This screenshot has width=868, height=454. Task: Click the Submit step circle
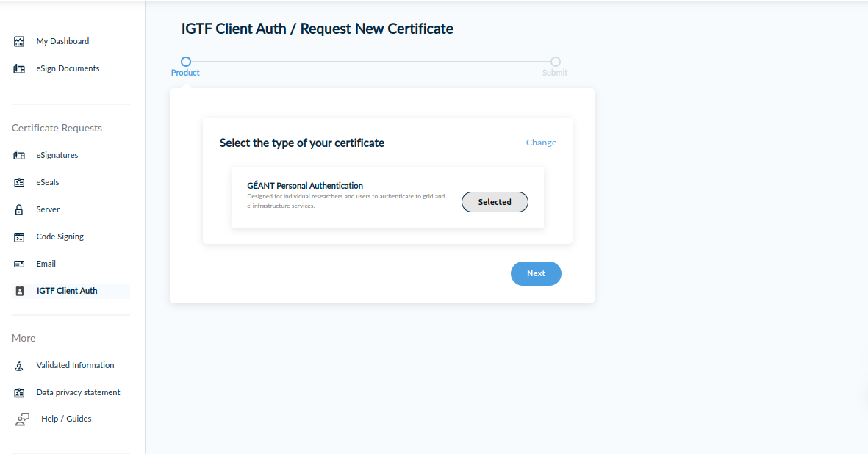click(556, 62)
